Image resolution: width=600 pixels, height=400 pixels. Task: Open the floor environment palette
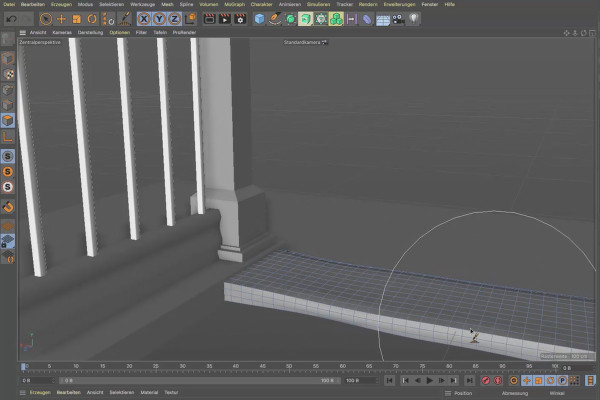point(383,19)
